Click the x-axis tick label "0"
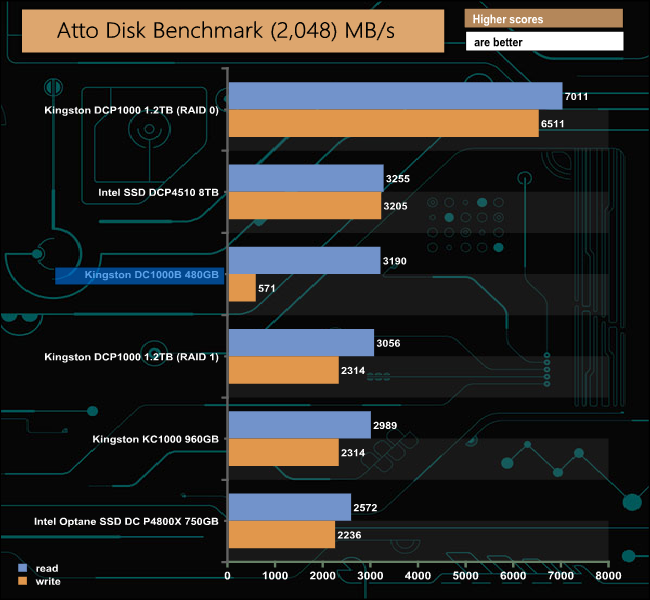 tap(227, 576)
